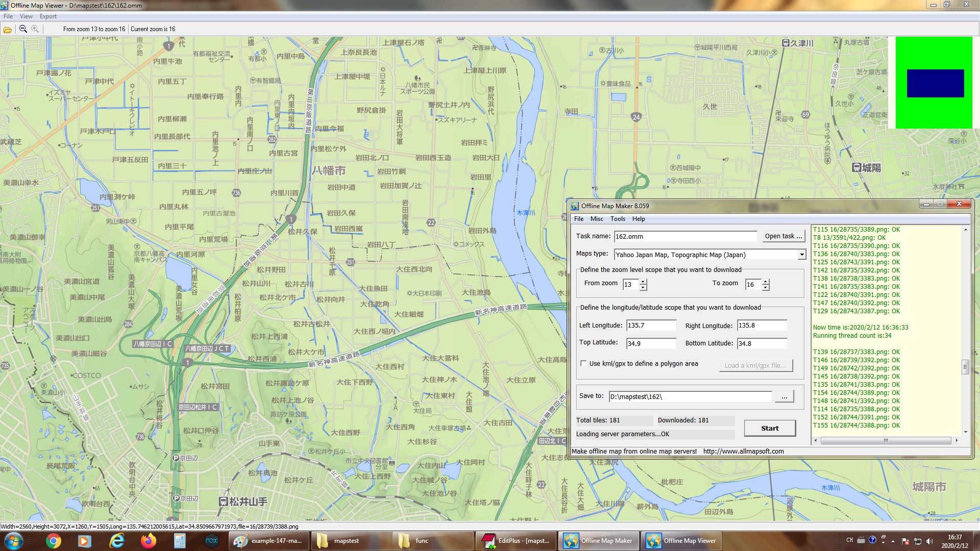Open the Action Center flag icon
Image resolution: width=980 pixels, height=551 pixels.
905,541
